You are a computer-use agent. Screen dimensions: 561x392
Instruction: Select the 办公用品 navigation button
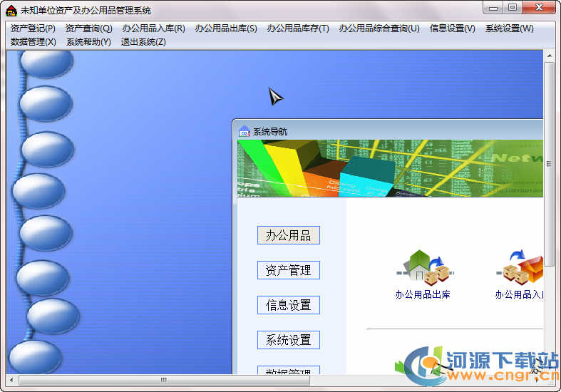pos(288,235)
